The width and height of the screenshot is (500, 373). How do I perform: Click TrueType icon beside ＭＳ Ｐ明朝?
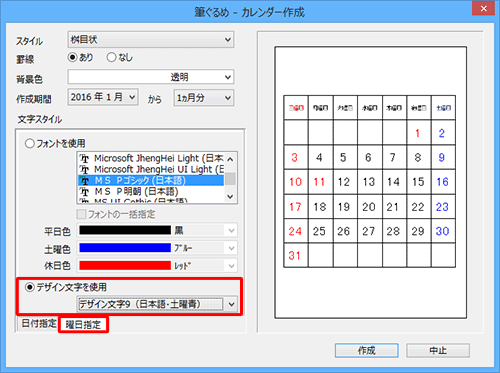pos(85,192)
